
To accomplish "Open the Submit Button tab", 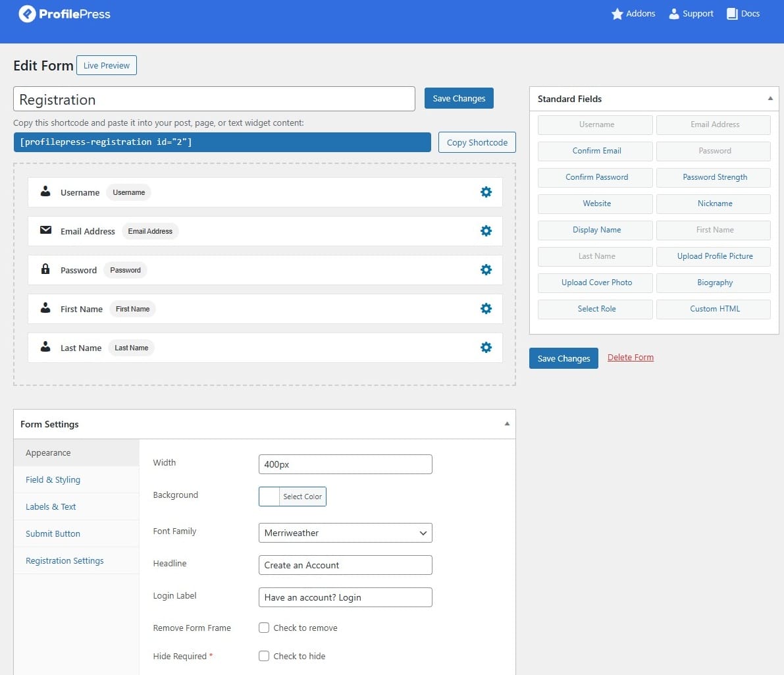I will pos(76,534).
